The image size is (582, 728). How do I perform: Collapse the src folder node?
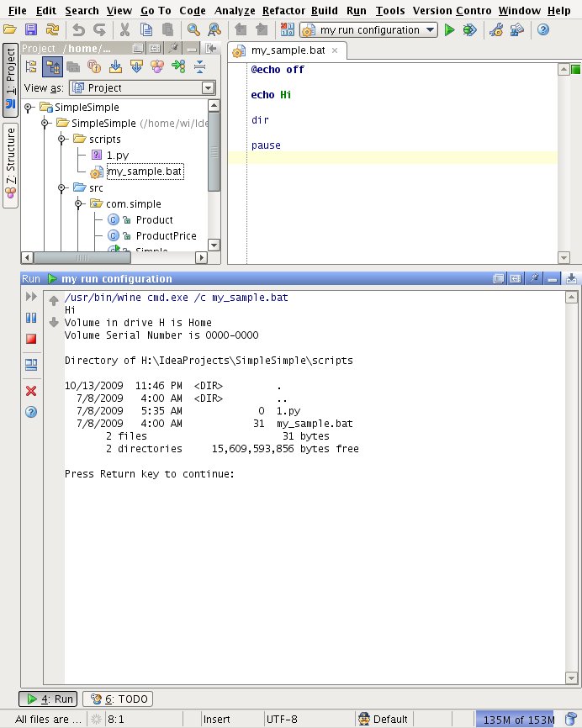[x=61, y=188]
